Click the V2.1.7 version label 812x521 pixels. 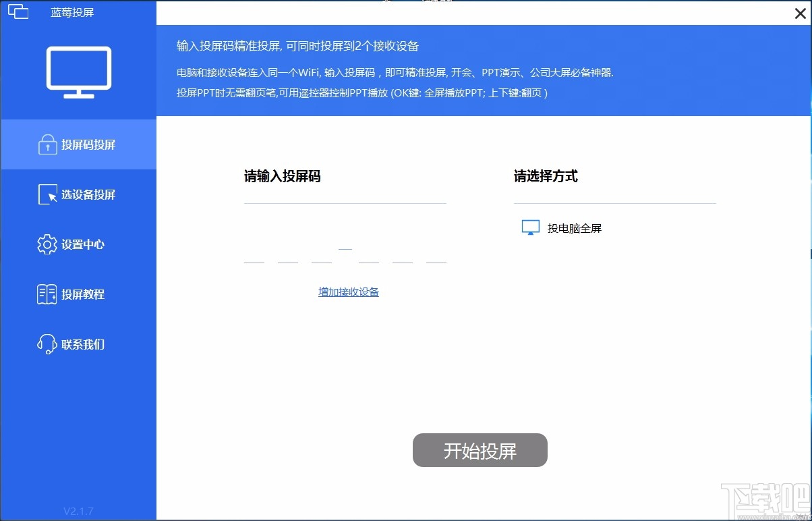click(78, 511)
